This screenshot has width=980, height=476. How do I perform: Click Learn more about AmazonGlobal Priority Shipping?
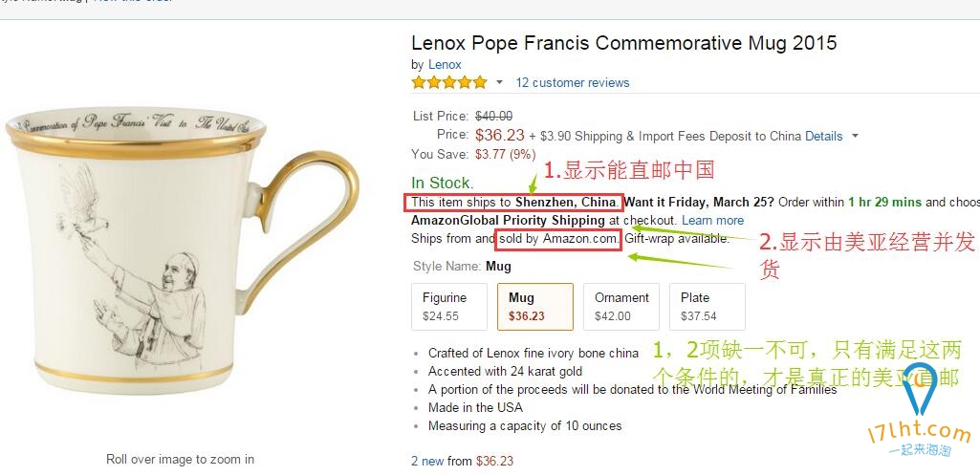(x=712, y=221)
